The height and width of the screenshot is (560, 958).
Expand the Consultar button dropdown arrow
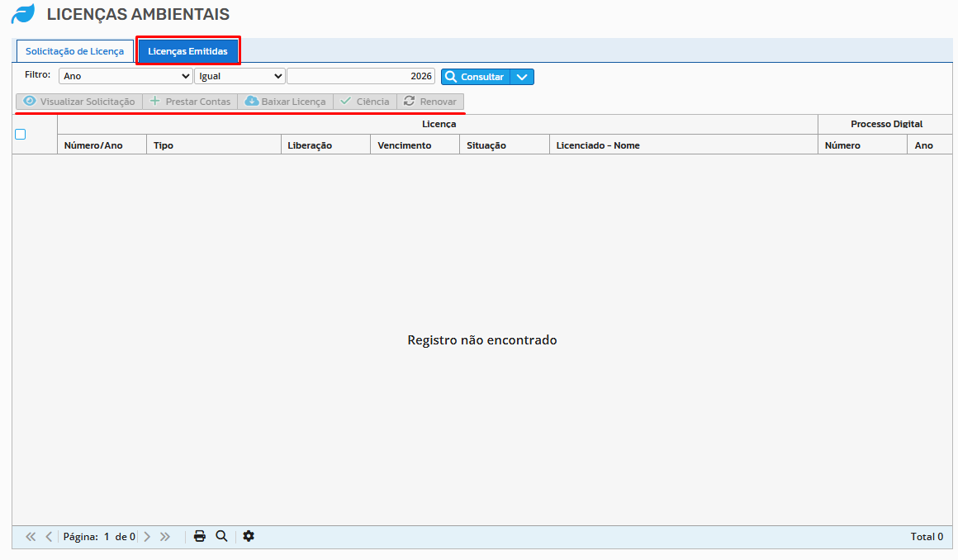(522, 77)
